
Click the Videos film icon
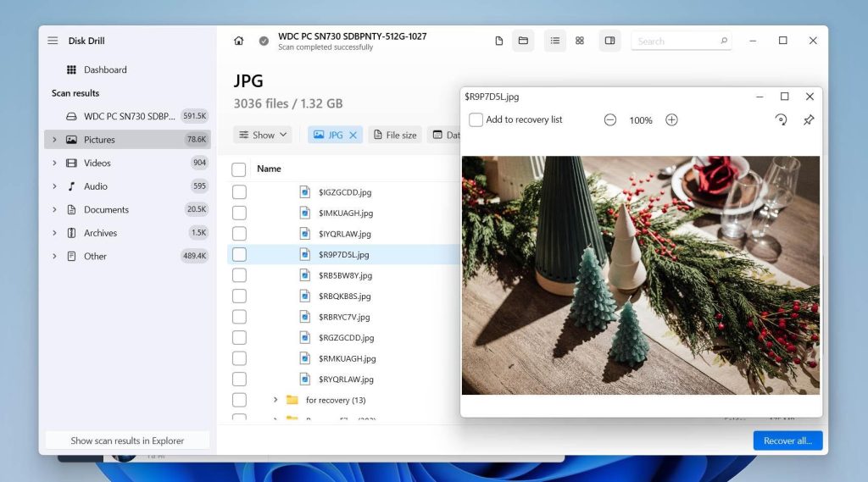[71, 163]
